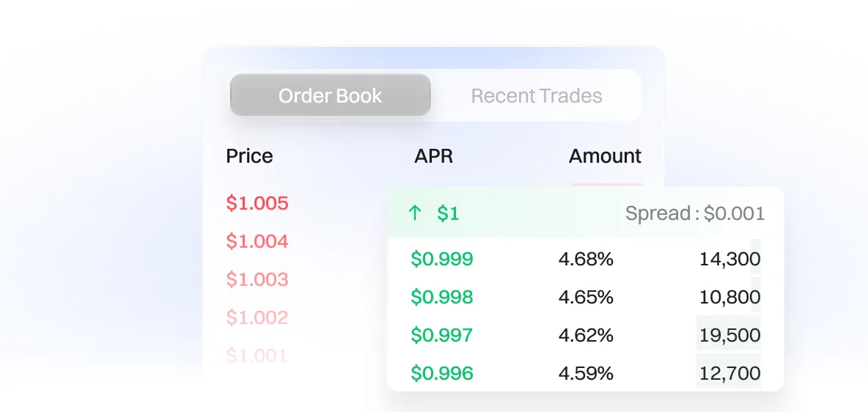This screenshot has width=868, height=412.
Task: Click the Spread $0.001 label
Action: coord(694,213)
